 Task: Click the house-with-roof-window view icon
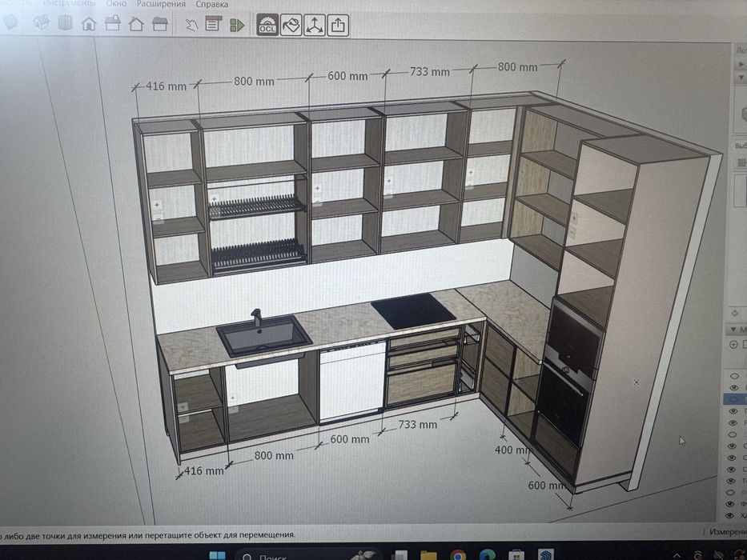click(x=112, y=23)
